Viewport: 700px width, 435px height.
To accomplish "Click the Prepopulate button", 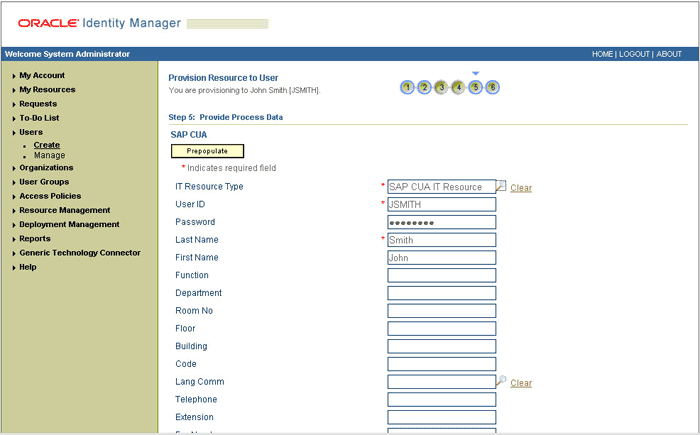I will (208, 151).
